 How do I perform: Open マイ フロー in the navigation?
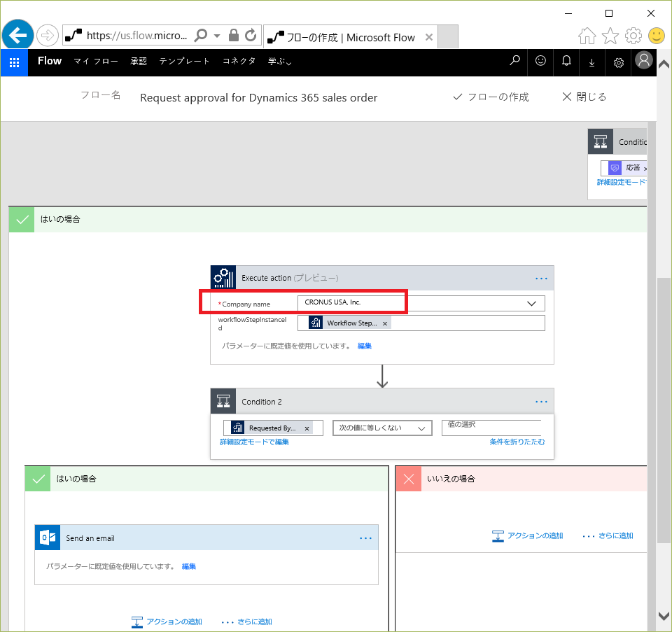point(96,62)
